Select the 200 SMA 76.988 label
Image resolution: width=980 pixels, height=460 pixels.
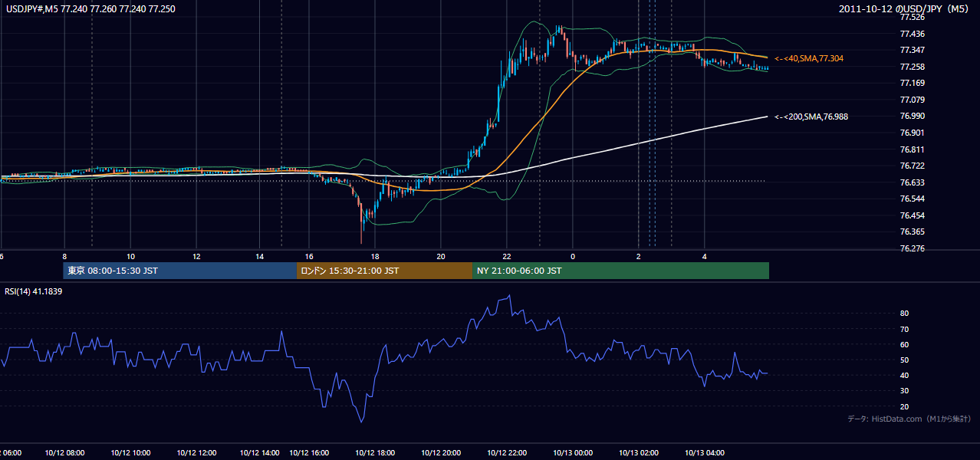[811, 117]
